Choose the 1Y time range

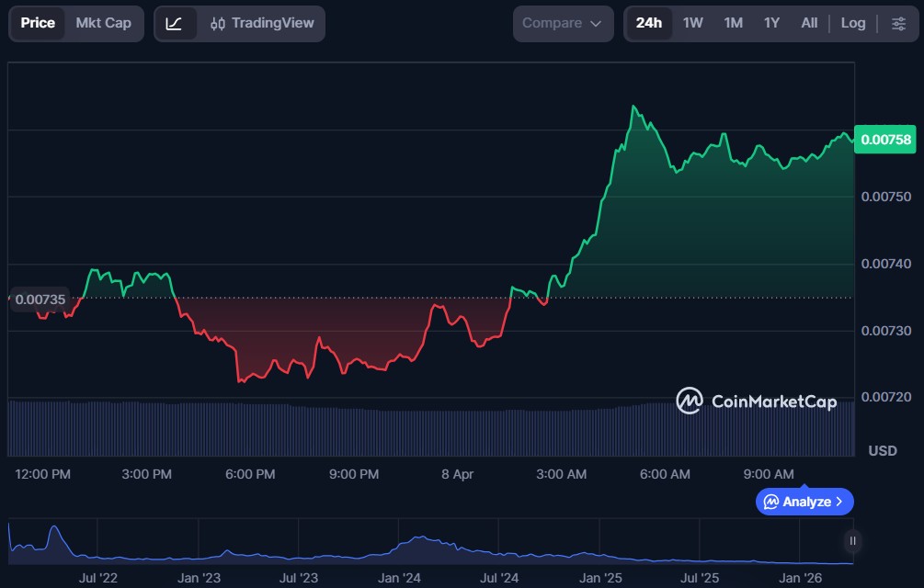pos(771,23)
